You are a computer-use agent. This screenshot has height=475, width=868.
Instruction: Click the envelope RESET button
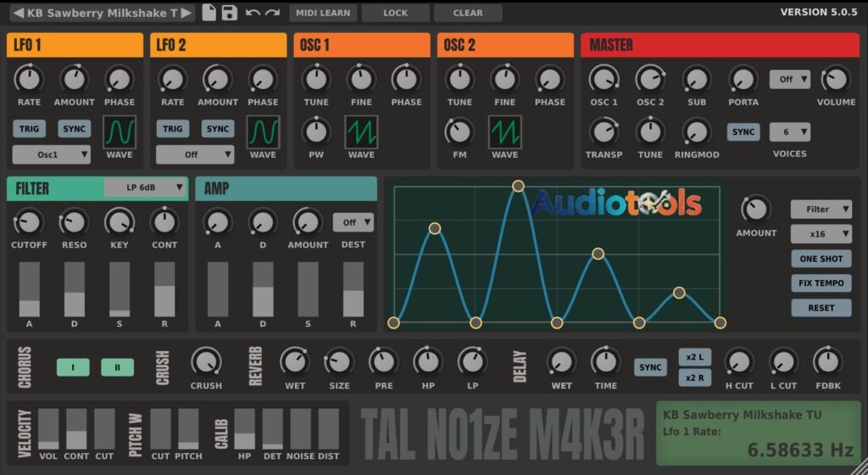821,308
